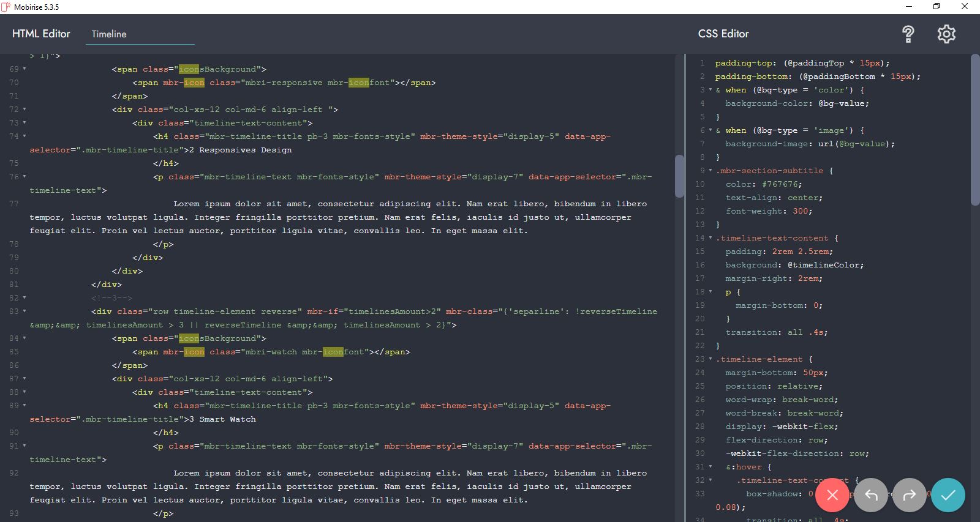Fold .timeline-text-content block at CSS line 14
The height and width of the screenshot is (522, 980).
(710, 238)
